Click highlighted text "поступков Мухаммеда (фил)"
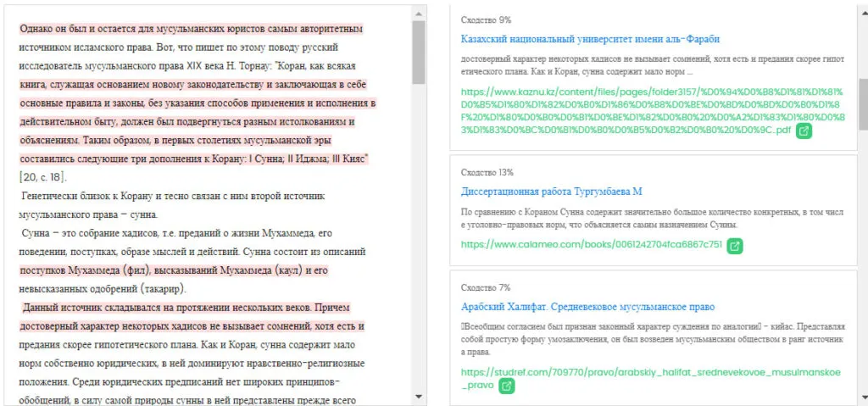 pyautogui.click(x=85, y=270)
